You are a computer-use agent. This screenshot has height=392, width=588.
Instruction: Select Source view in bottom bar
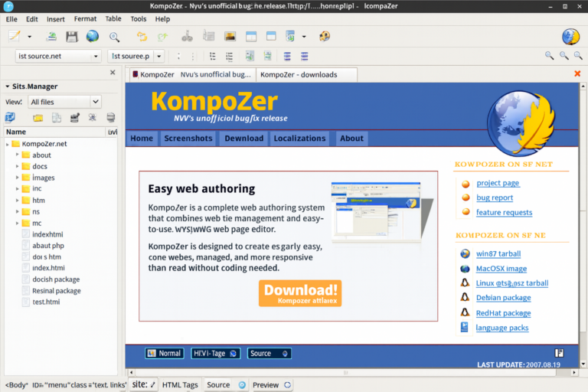point(225,385)
